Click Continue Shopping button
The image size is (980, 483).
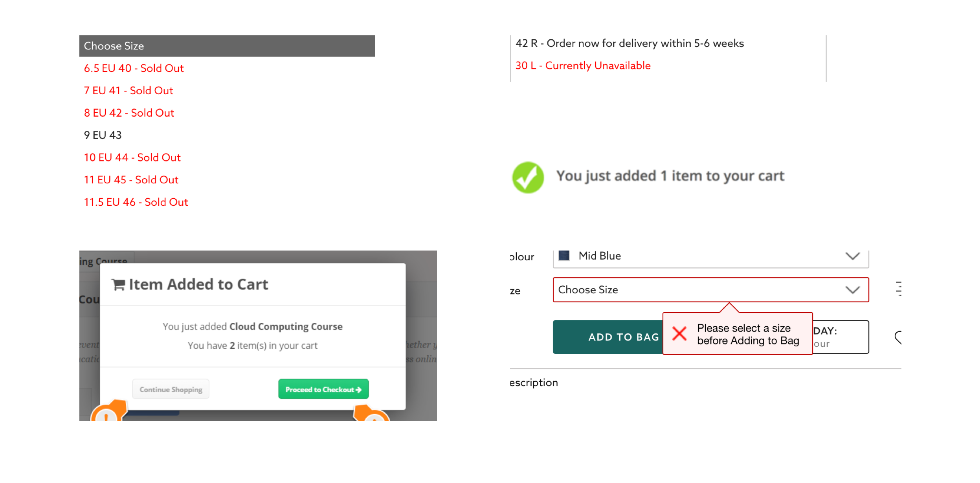171,389
